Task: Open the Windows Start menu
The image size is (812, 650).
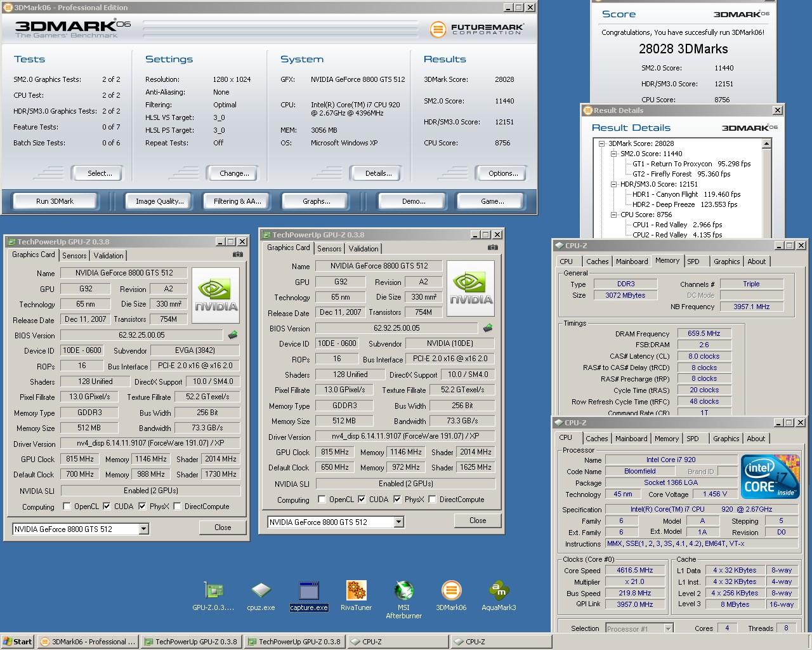Action: coord(17,642)
